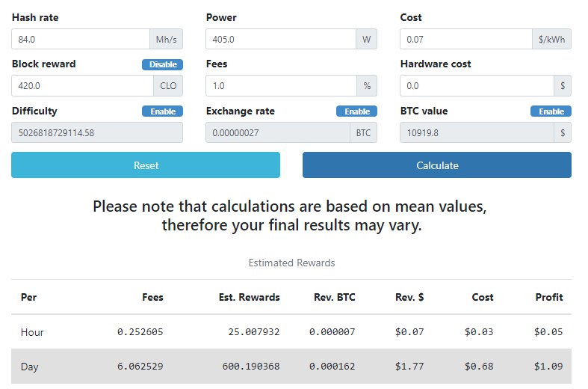Click the Est. Rewards column header
This screenshot has height=389, width=588.
250,297
